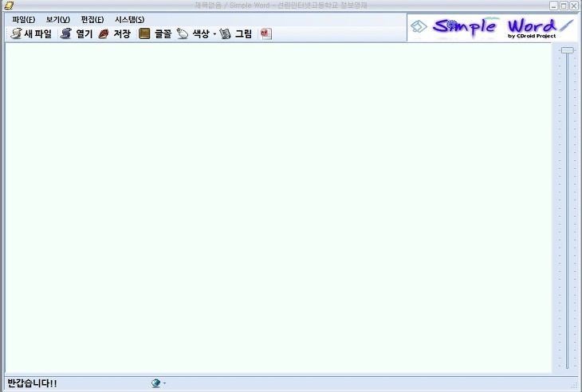
Task: Open the 글꼴 font settings
Action: pos(155,33)
